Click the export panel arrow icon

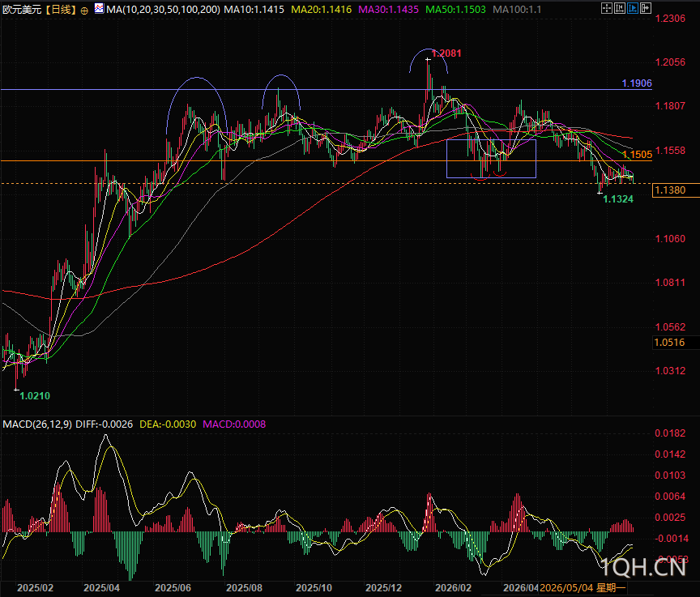pyautogui.click(x=646, y=8)
